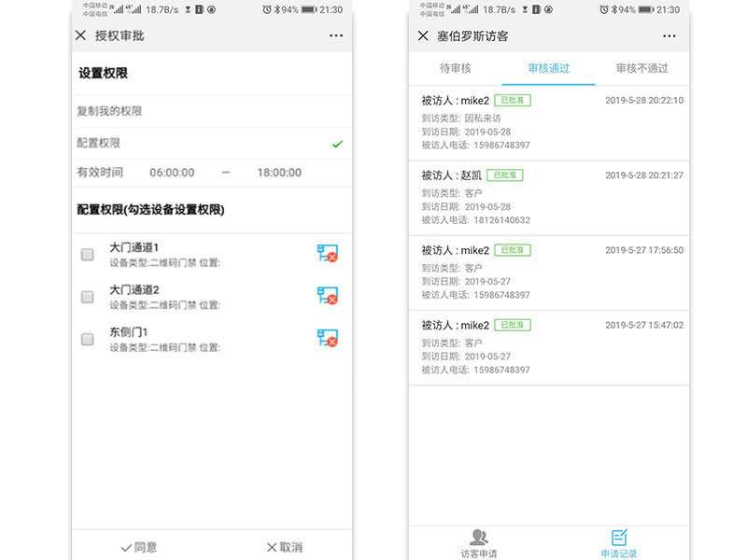Close the 塞伯罗斯访客 page via X icon
The height and width of the screenshot is (560, 747).
click(422, 35)
